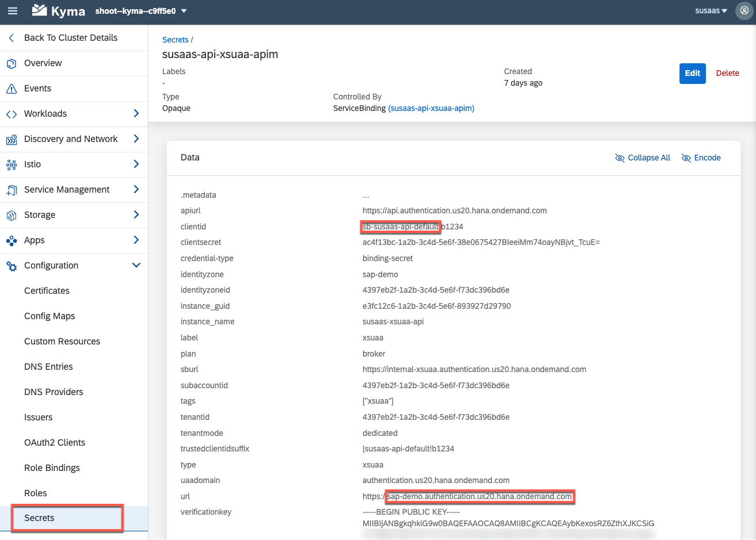Click the apiurl value
Image resolution: width=756 pixels, height=540 pixels.
click(455, 210)
